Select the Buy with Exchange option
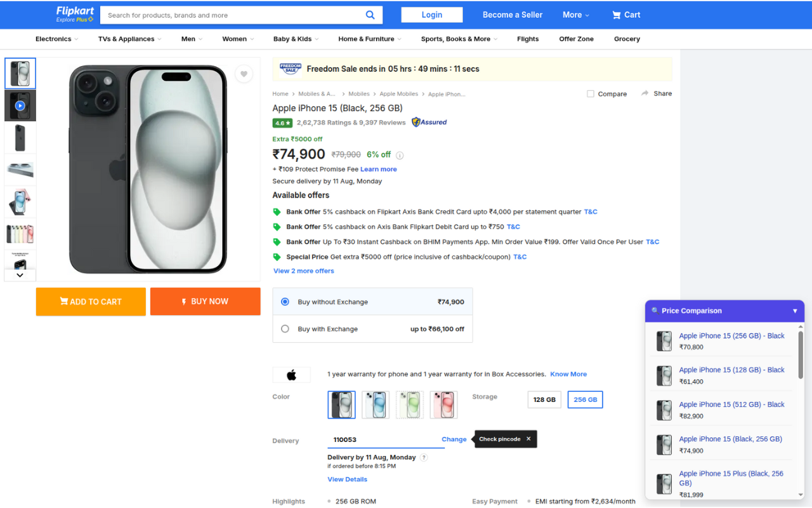 285,329
